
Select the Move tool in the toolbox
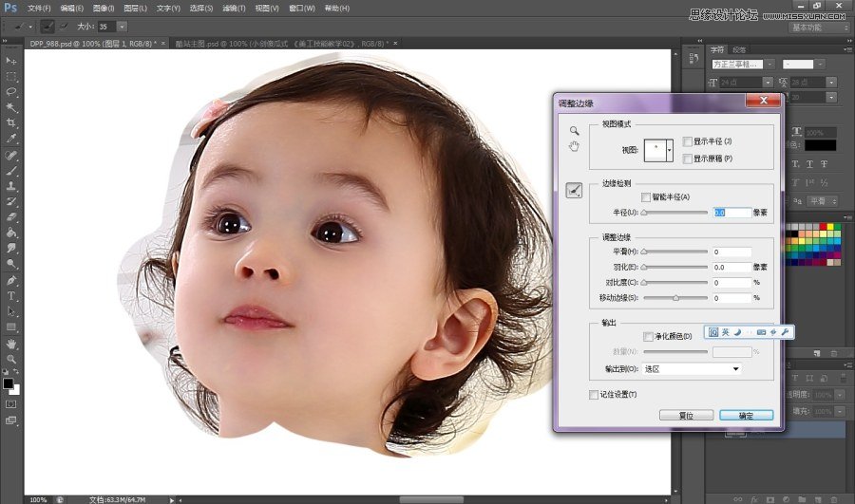click(10, 61)
